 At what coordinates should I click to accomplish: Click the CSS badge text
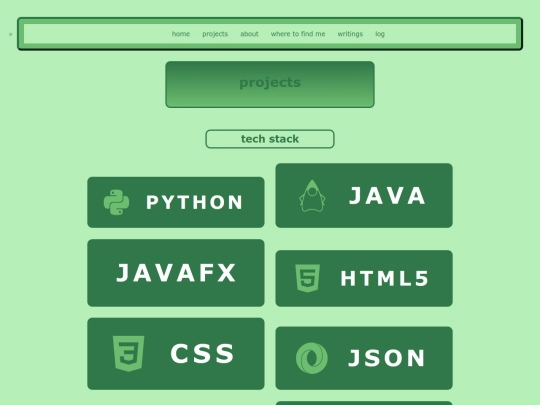tap(202, 354)
